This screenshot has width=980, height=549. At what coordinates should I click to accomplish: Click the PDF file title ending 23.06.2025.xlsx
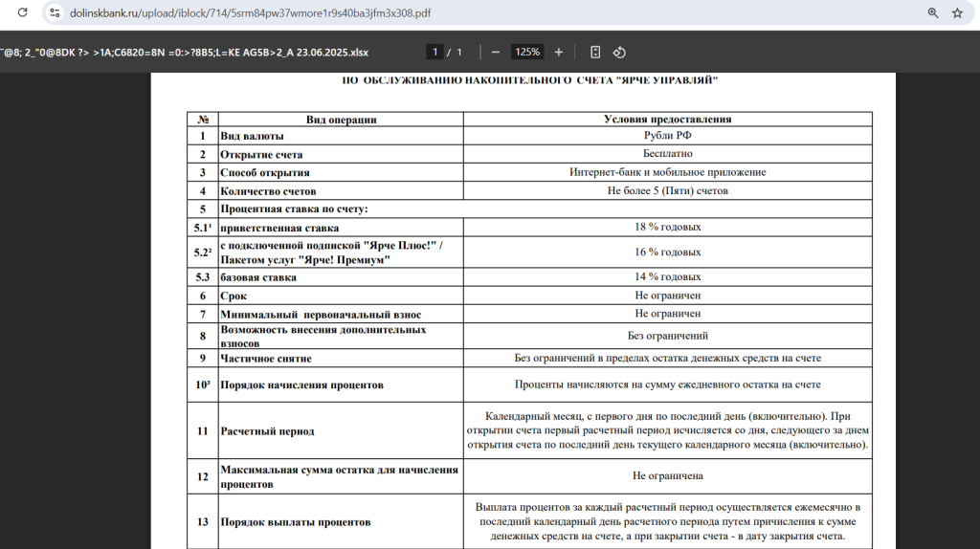[185, 52]
